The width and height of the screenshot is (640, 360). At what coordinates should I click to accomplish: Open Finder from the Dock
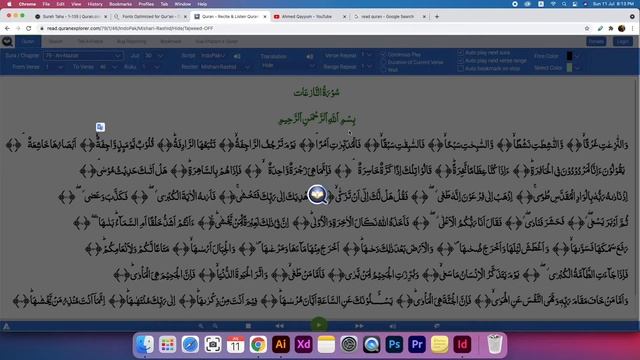pos(145,344)
